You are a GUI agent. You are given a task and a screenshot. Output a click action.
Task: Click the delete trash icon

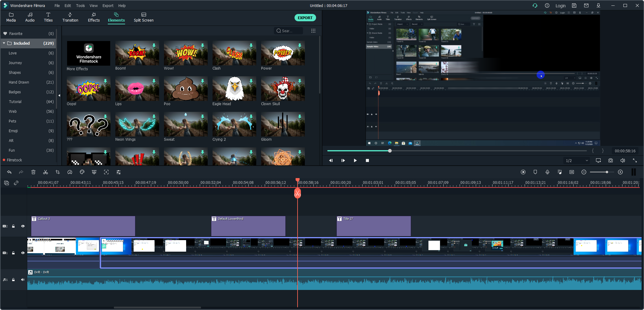[x=33, y=172]
